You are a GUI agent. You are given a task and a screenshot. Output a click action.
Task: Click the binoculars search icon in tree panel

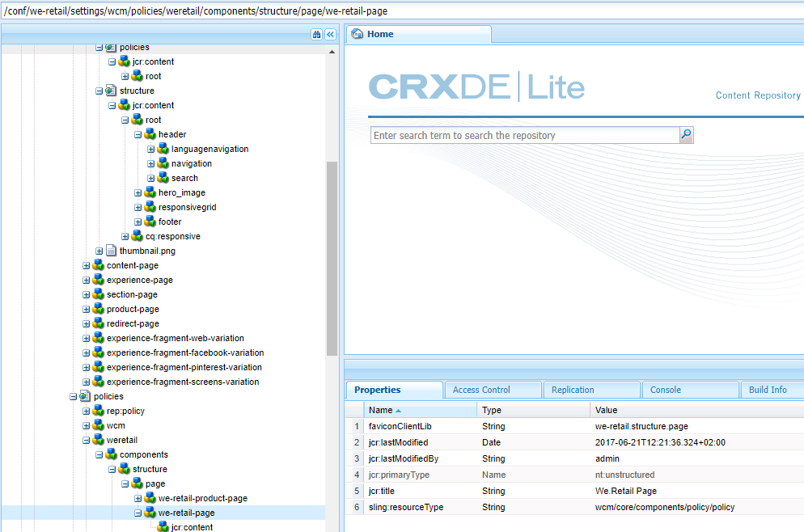click(316, 34)
